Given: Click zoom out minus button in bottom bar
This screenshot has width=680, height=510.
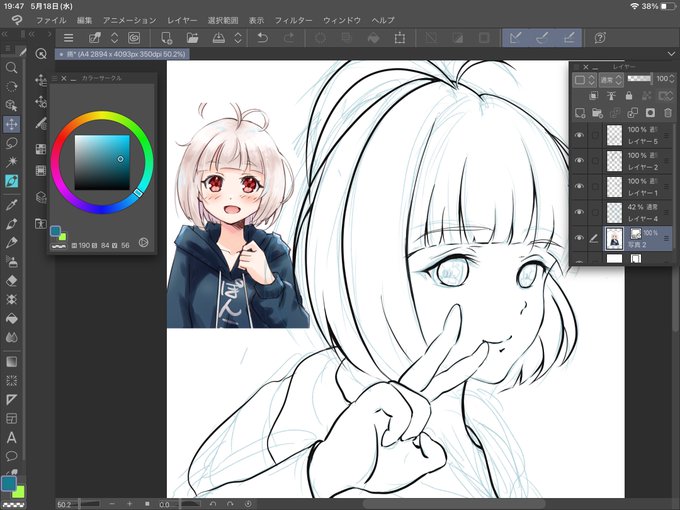Looking at the screenshot, I should 112,504.
